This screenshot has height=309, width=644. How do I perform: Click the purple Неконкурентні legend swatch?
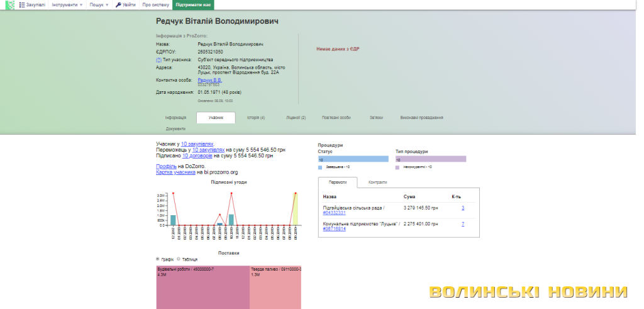point(397,167)
